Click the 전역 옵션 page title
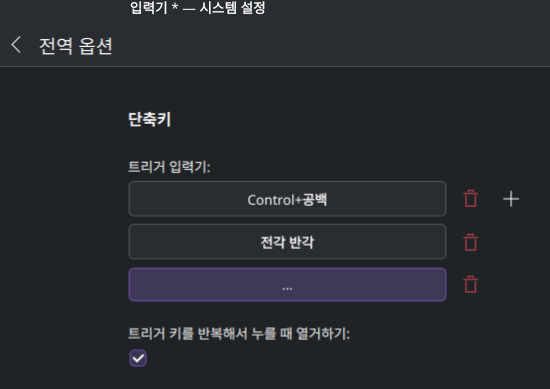The width and height of the screenshot is (550, 389). (76, 46)
